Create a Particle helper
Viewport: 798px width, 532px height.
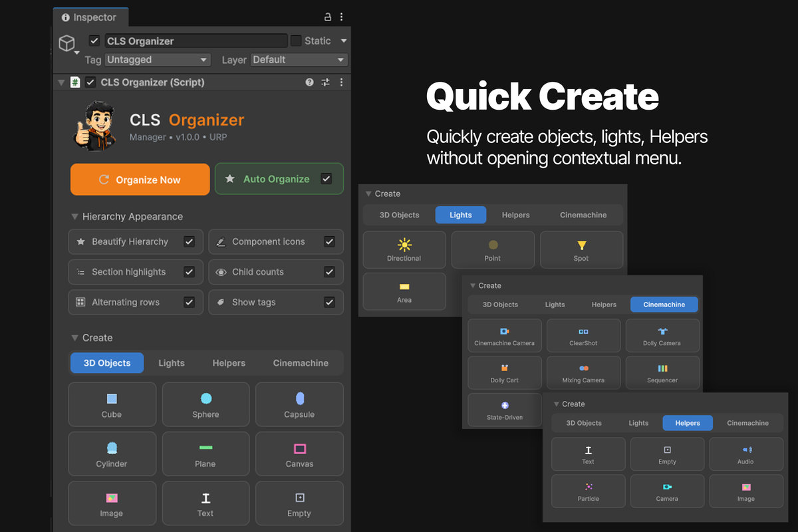[589, 491]
